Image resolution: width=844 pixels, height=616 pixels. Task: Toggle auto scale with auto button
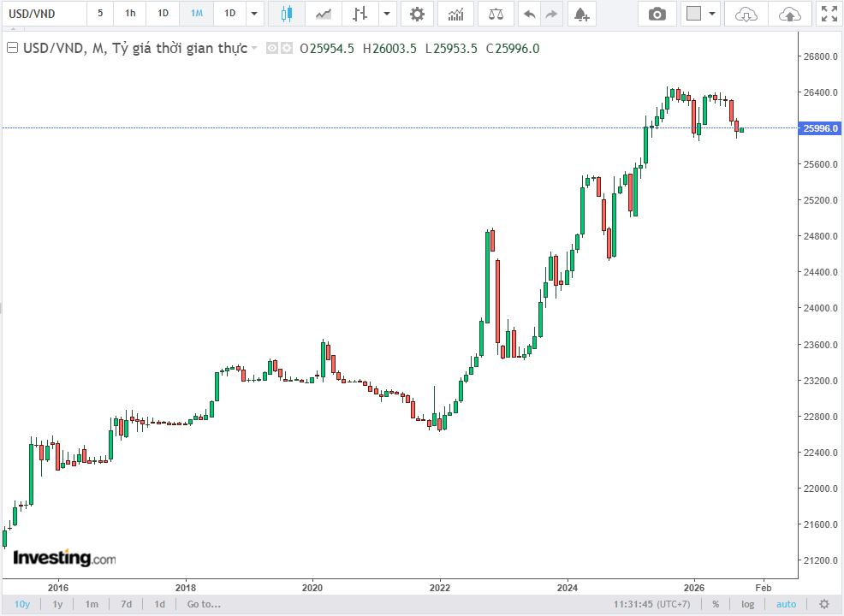[x=786, y=604]
